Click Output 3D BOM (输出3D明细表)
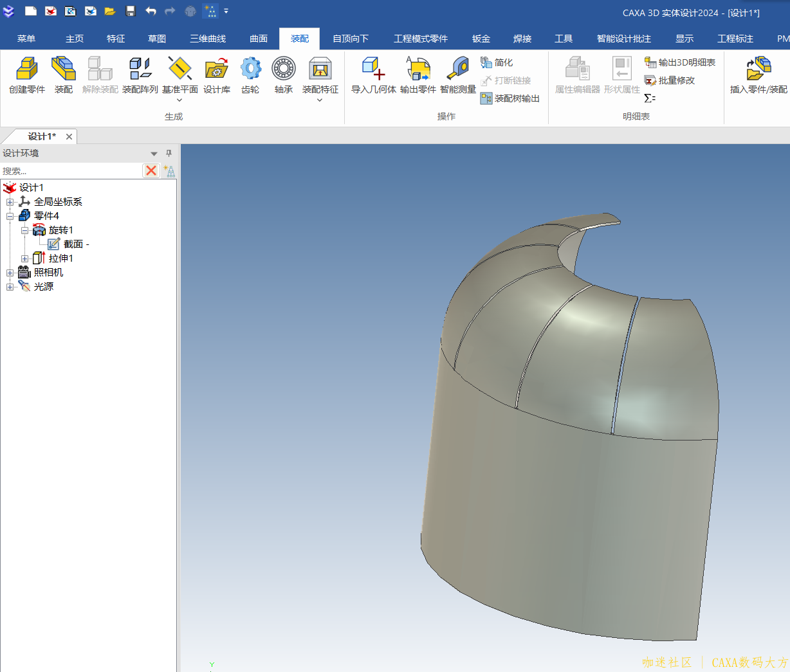Image resolution: width=790 pixels, height=672 pixels. [x=680, y=62]
